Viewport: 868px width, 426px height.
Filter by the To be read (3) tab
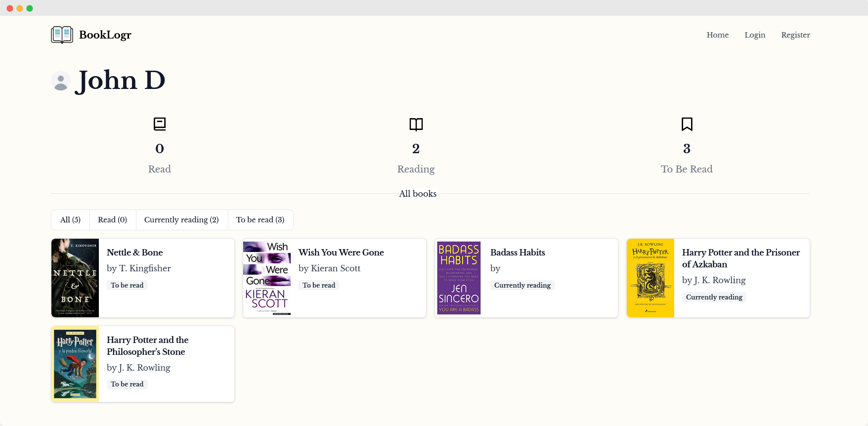click(260, 220)
